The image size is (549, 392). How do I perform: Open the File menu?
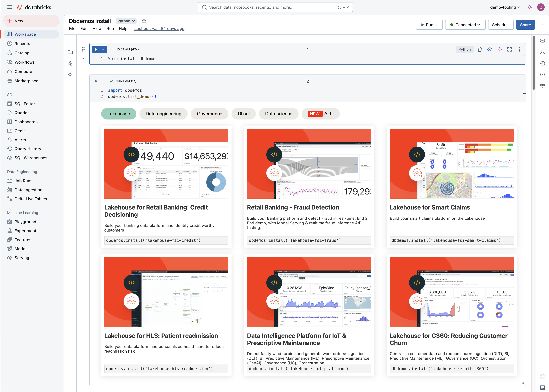72,29
